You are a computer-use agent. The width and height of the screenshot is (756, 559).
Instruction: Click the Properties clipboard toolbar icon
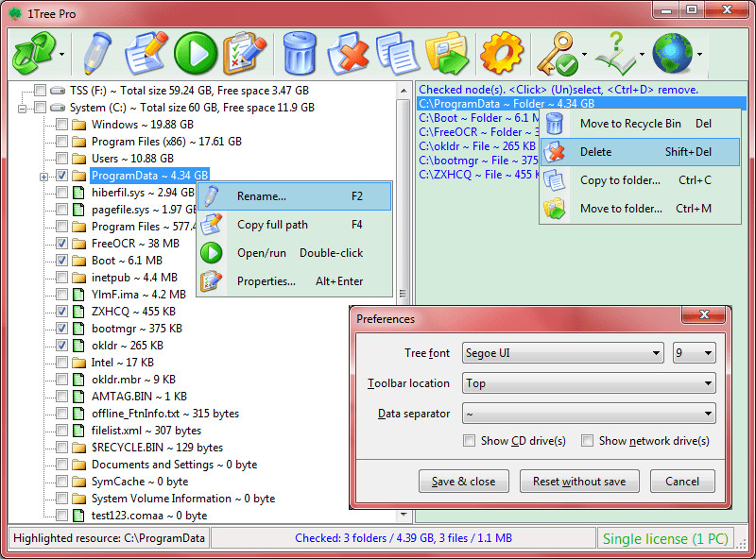point(245,53)
